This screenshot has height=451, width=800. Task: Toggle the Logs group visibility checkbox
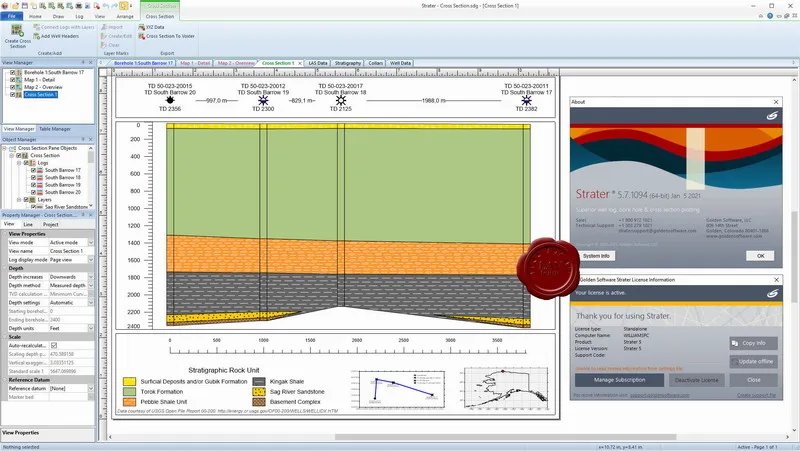(26, 163)
